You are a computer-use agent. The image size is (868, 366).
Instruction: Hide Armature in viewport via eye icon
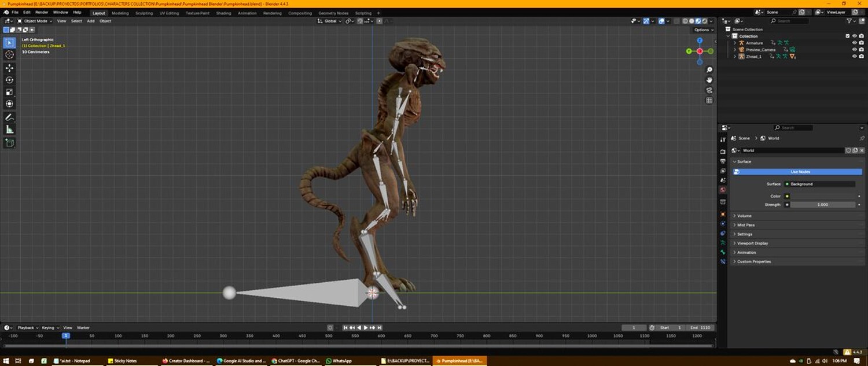coord(855,43)
